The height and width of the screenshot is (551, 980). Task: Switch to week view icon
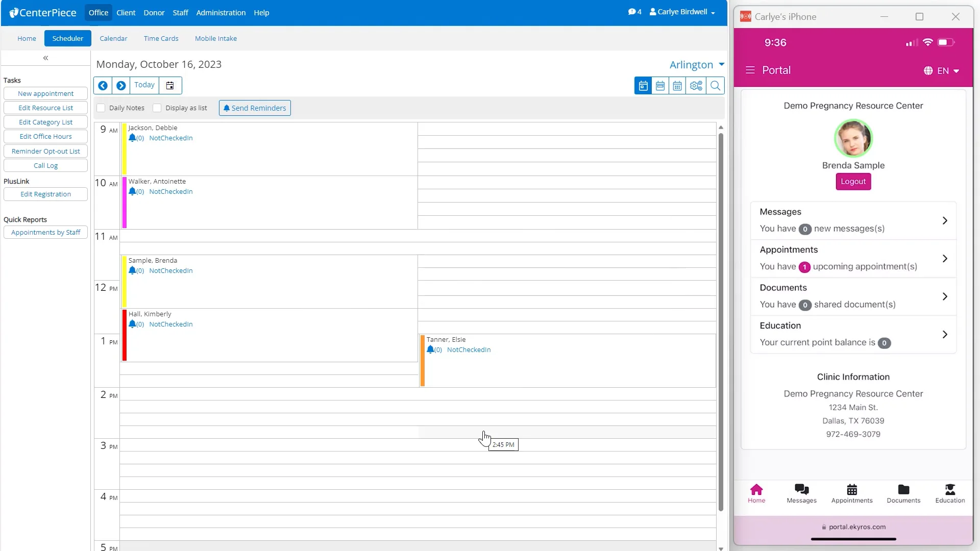pos(660,86)
